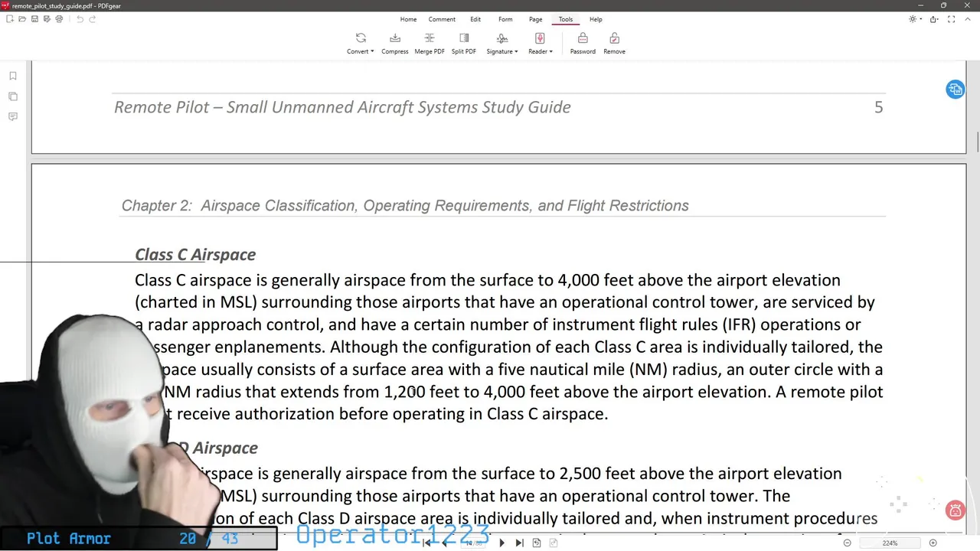The width and height of the screenshot is (980, 551).
Task: Zoom out with the minus button
Action: (848, 543)
